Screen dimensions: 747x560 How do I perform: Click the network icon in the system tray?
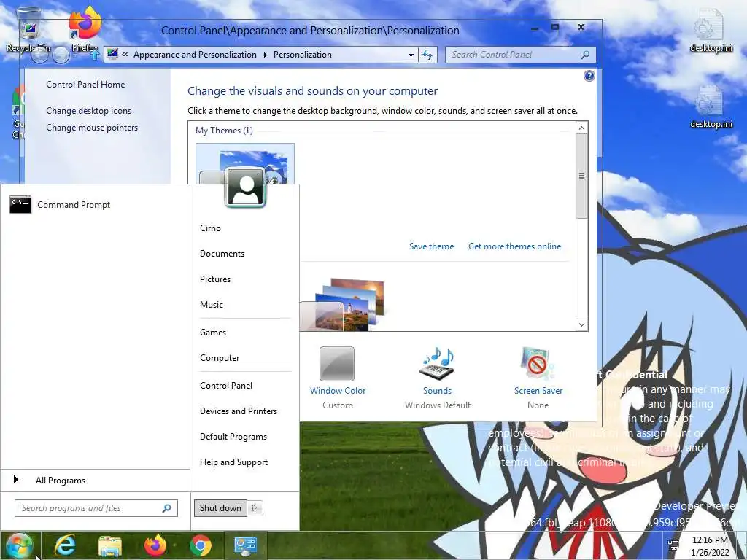point(673,545)
